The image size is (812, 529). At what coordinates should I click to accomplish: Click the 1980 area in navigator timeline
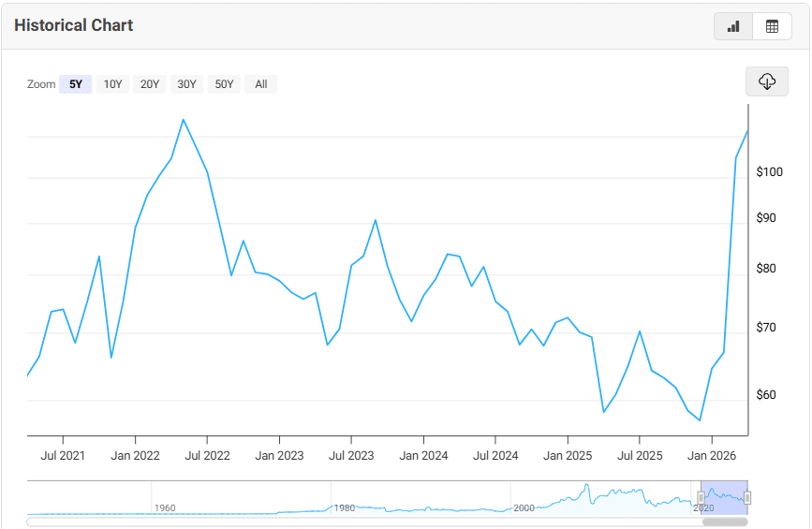[345, 507]
